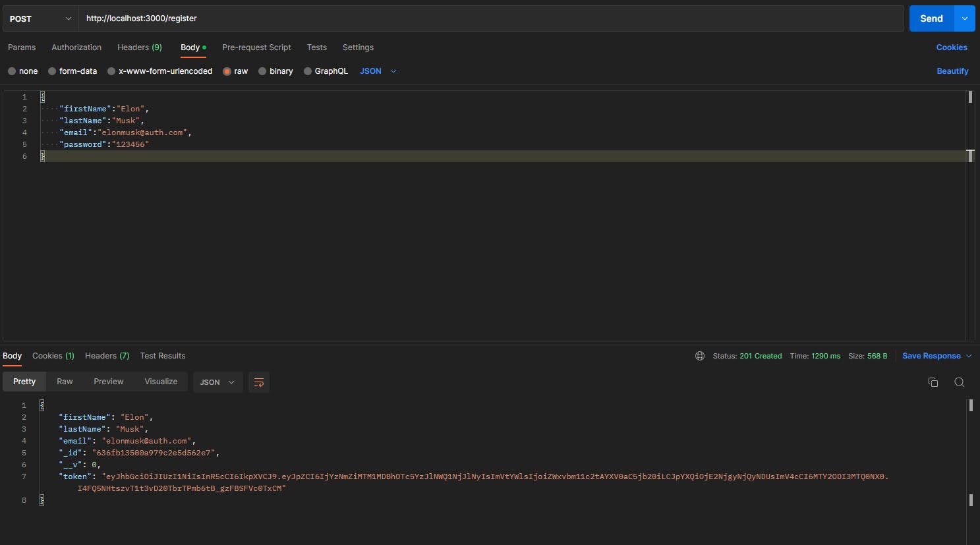
Task: Click the request body line with "email":"elonmusk@auth.com"
Action: (125, 132)
